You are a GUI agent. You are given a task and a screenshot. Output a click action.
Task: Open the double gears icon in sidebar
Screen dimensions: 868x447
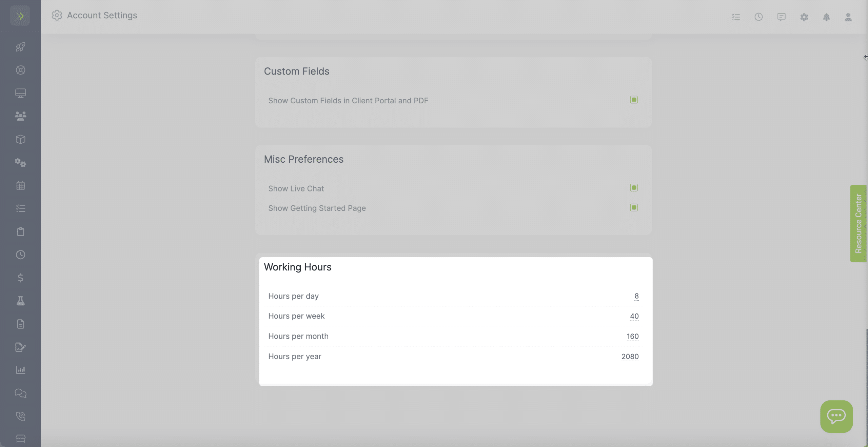20,162
